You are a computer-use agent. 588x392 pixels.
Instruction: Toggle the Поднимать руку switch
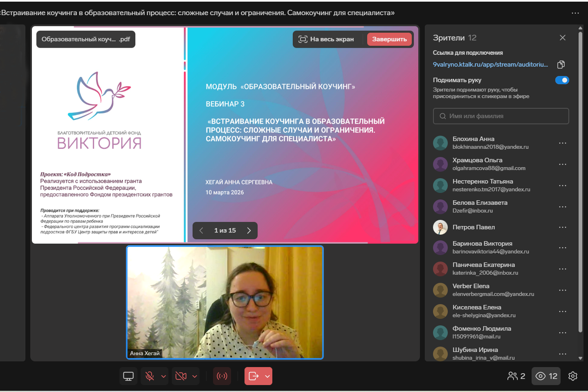[562, 80]
